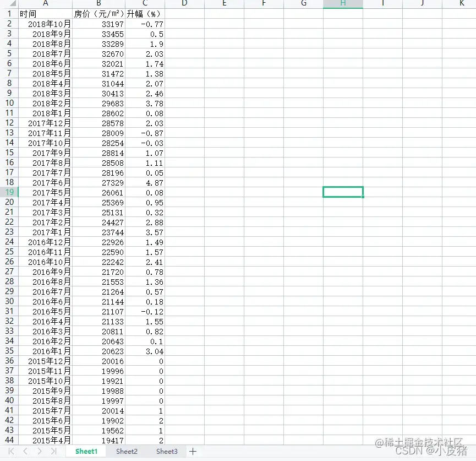Select cell containing 2017年10月
This screenshot has height=461, width=476.
coord(46,143)
